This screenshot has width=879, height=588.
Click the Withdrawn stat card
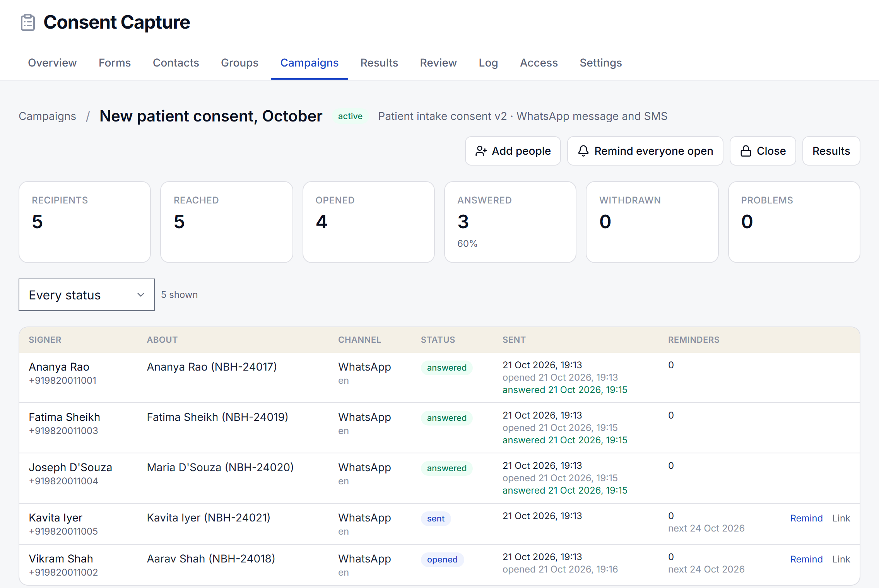click(652, 222)
